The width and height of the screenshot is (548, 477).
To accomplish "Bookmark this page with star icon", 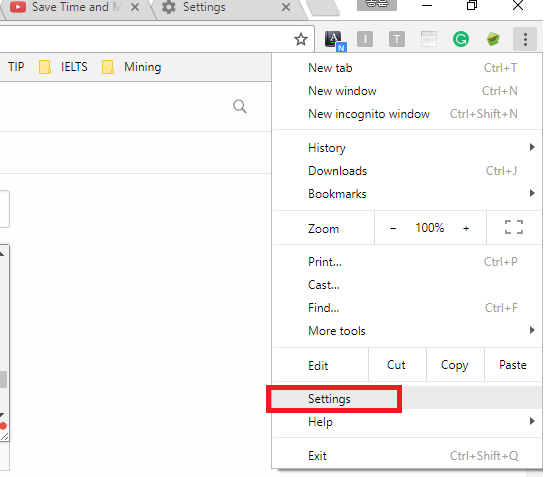I will (301, 39).
